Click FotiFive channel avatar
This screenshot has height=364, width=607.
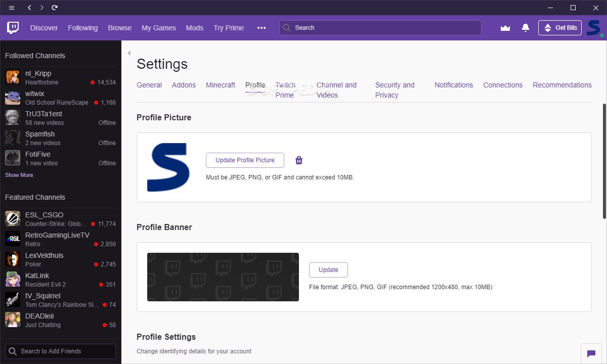13,158
